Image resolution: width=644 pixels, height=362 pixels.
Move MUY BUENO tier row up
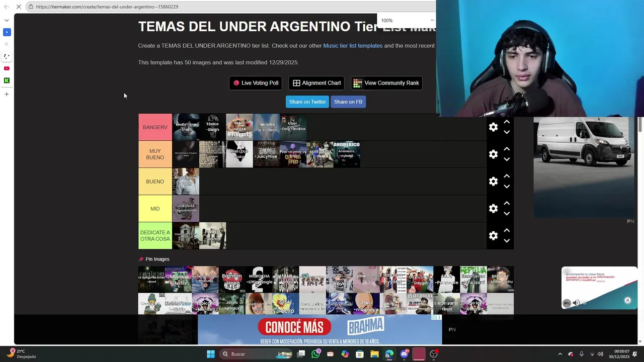[507, 149]
